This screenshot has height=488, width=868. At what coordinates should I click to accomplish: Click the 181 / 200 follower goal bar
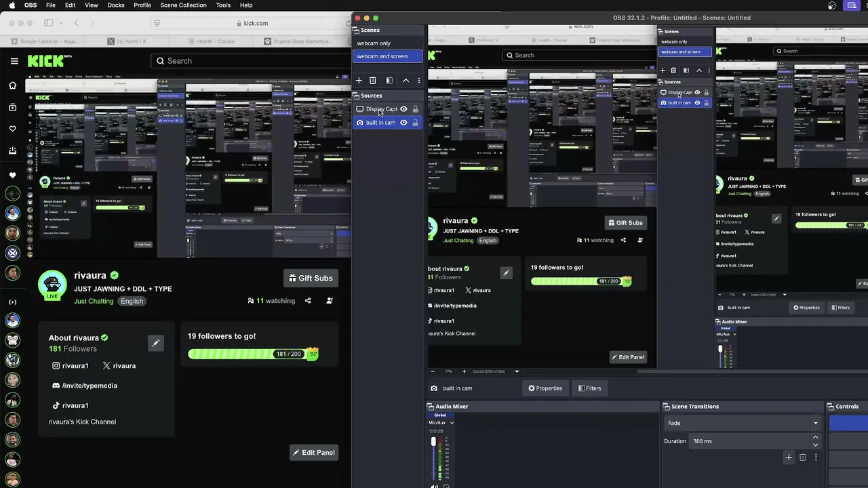[253, 354]
